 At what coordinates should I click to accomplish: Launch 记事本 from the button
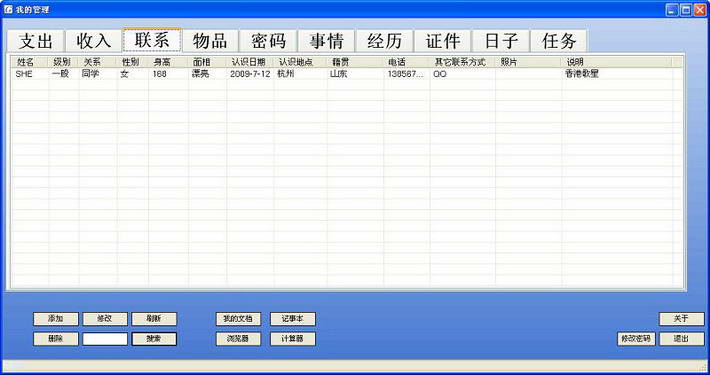[293, 319]
